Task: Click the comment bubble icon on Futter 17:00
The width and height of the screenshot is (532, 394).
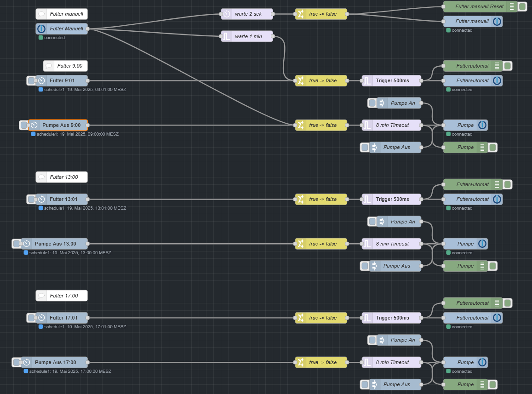Action: coord(41,296)
